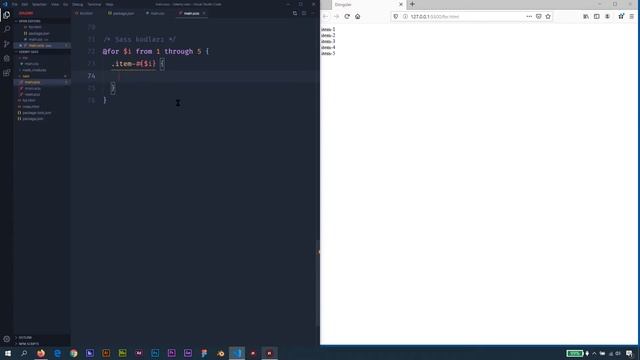The width and height of the screenshot is (640, 360).
Task: Open the Source Control view
Action: point(7,44)
